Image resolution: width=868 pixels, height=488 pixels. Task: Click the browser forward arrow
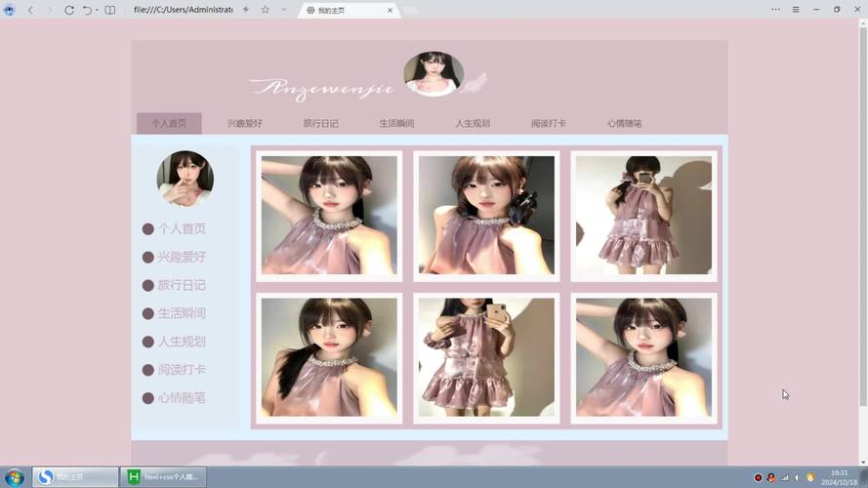point(49,10)
